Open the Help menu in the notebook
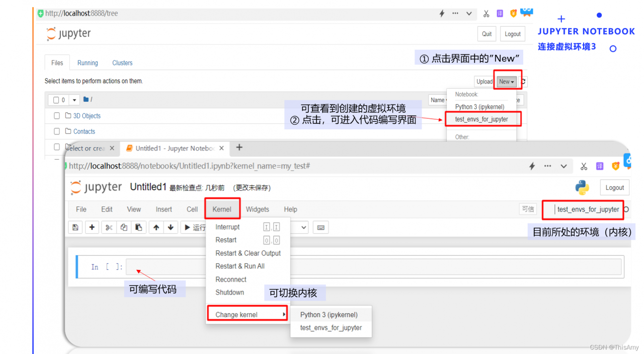 click(x=290, y=209)
